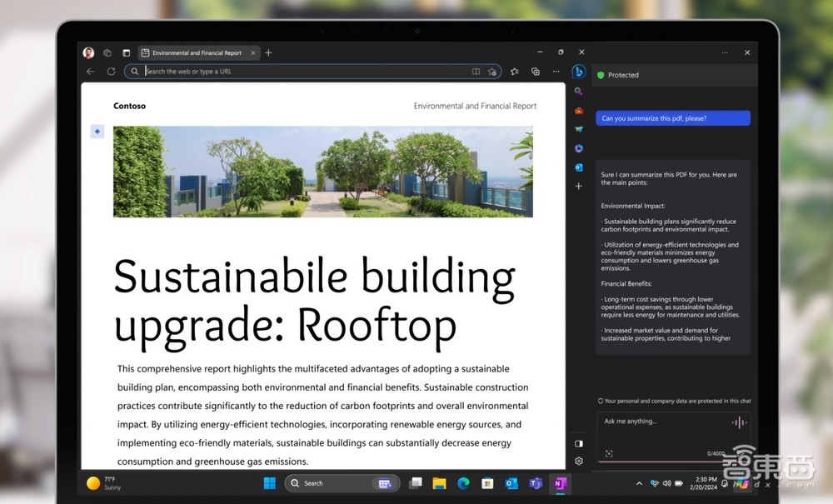This screenshot has width=833, height=504.
Task: Open the Bing Copilot sidebar icon
Action: point(579,72)
